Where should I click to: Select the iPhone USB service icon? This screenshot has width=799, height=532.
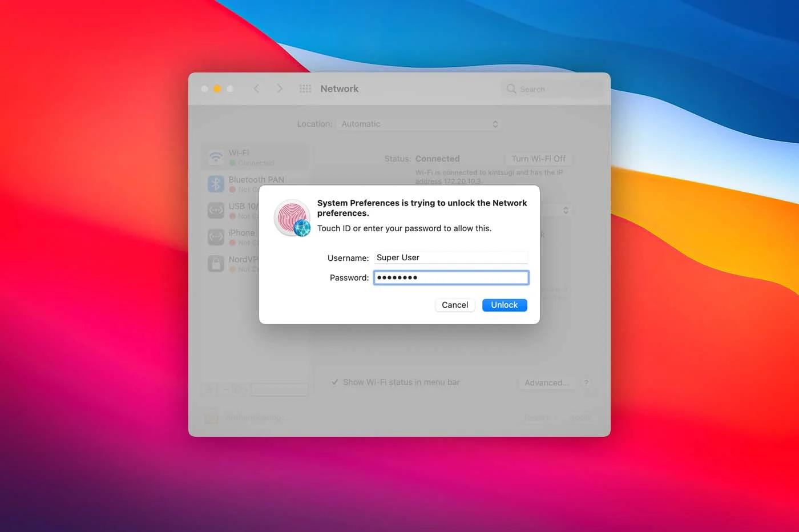(x=216, y=237)
